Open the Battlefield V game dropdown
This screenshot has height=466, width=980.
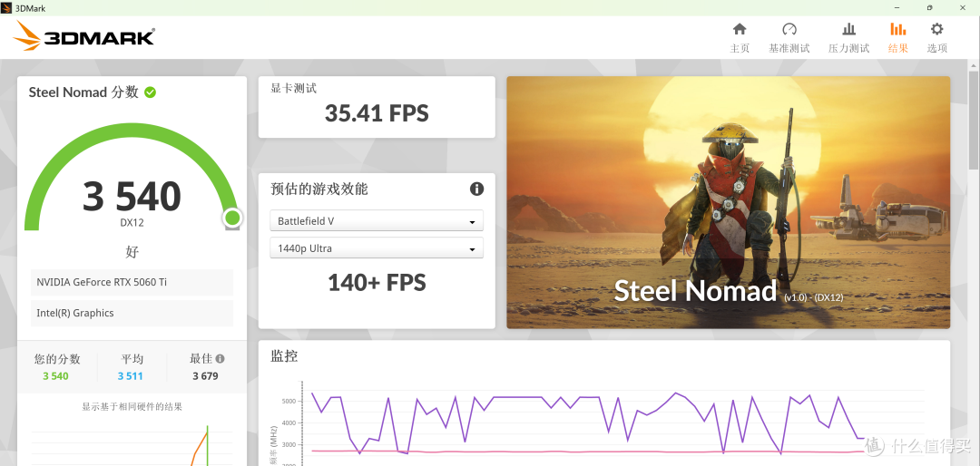coord(377,221)
